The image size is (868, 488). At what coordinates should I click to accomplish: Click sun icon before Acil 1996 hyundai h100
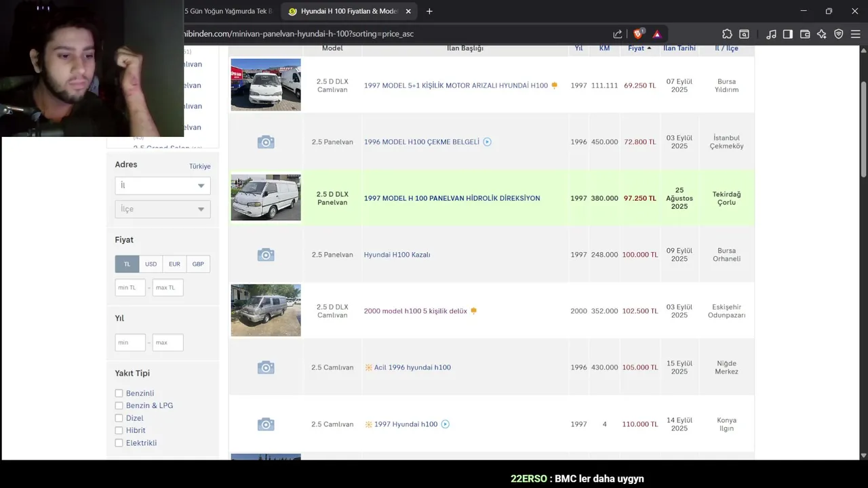click(x=369, y=367)
